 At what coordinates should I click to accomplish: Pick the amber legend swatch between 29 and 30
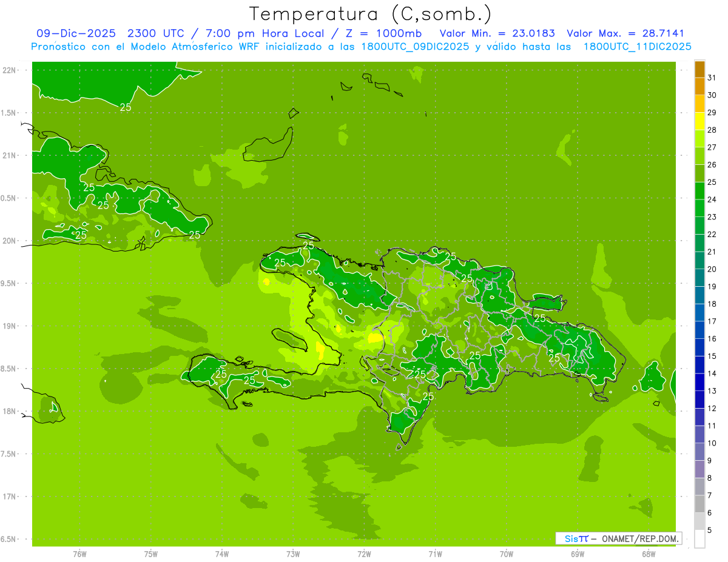[699, 104]
